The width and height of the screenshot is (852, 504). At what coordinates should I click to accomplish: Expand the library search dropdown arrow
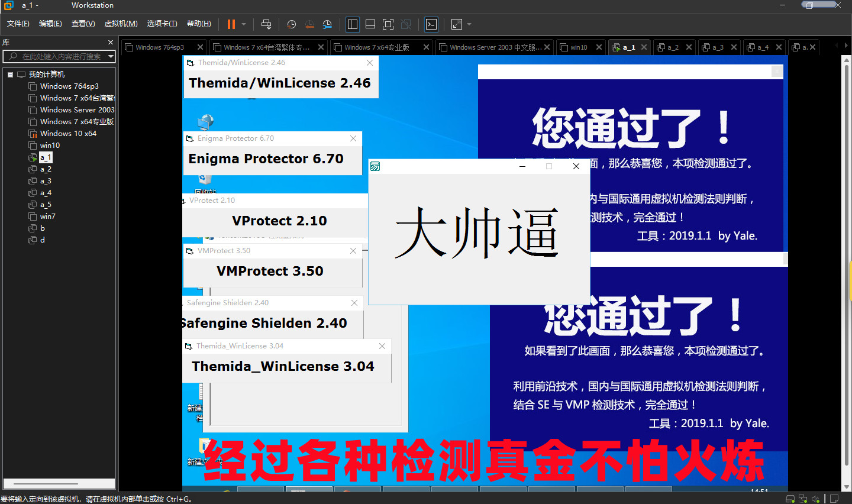111,56
